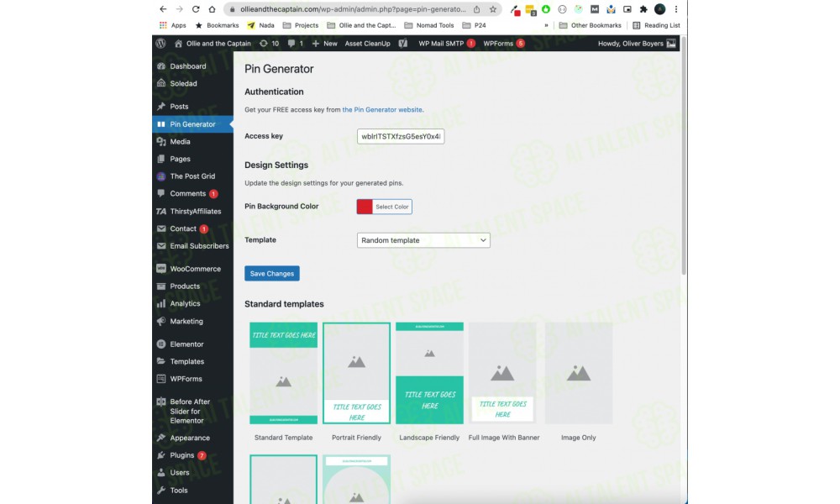
Task: Open WPForms in admin bar
Action: [503, 44]
